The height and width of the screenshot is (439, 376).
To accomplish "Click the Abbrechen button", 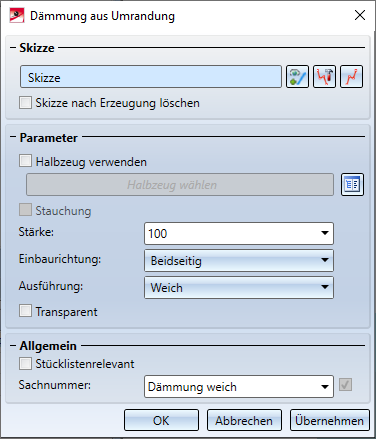I will [x=244, y=420].
